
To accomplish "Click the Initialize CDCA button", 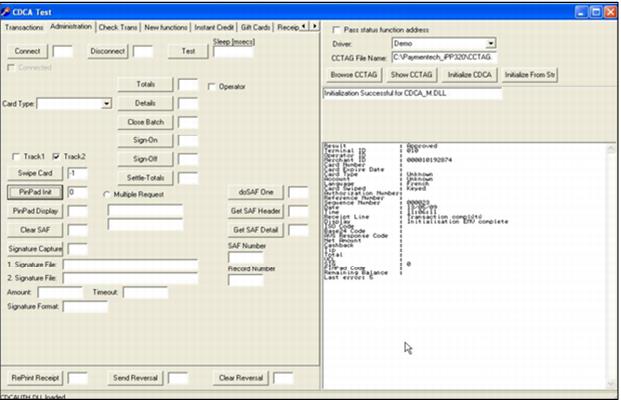I will click(x=470, y=75).
